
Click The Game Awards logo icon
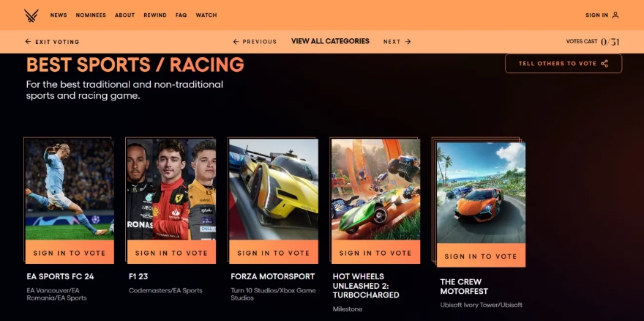31,15
